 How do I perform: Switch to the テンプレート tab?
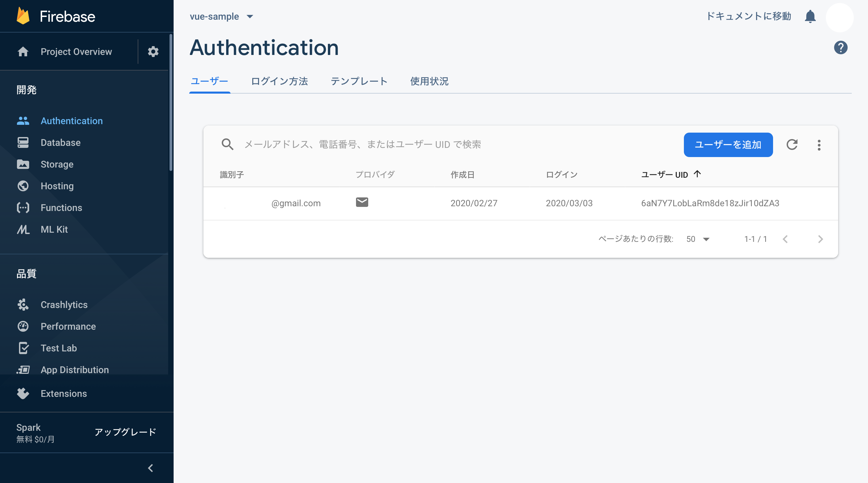point(359,81)
